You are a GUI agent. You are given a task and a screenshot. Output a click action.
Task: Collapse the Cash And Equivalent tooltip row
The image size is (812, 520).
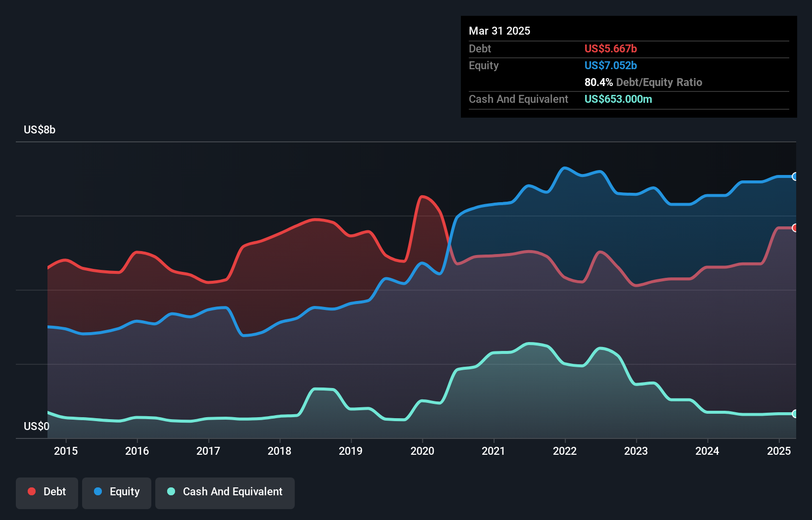click(x=518, y=99)
